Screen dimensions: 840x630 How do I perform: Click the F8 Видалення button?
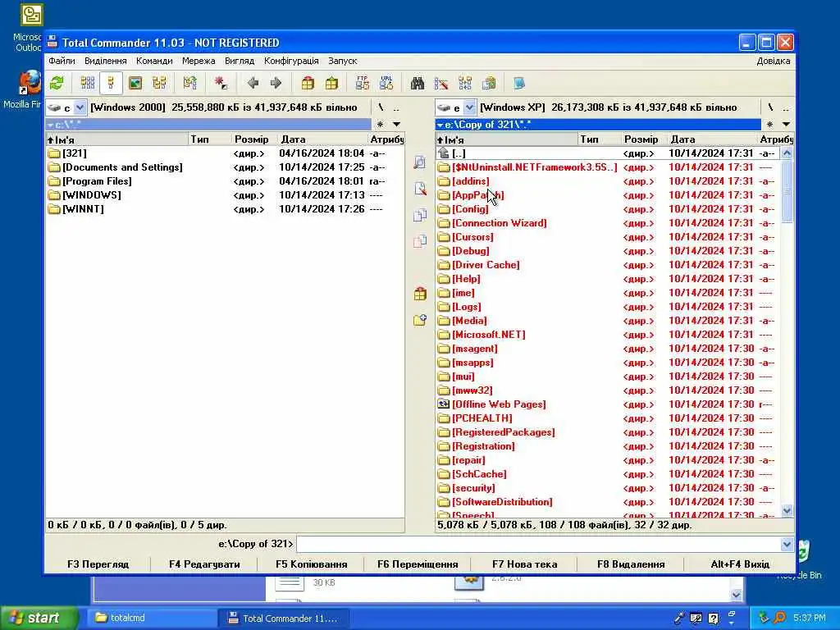tap(631, 564)
